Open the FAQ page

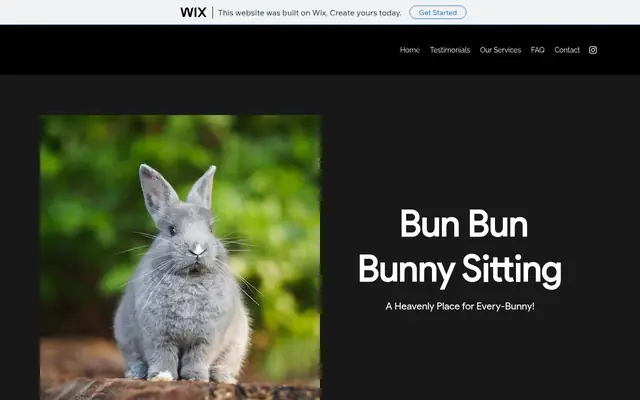coord(538,50)
